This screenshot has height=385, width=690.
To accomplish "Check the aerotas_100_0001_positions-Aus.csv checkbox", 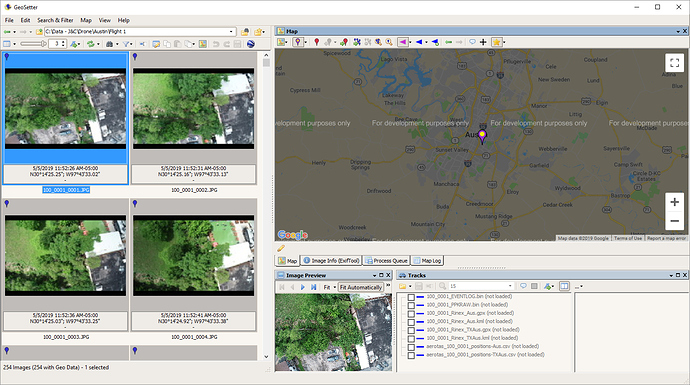I will click(411, 347).
